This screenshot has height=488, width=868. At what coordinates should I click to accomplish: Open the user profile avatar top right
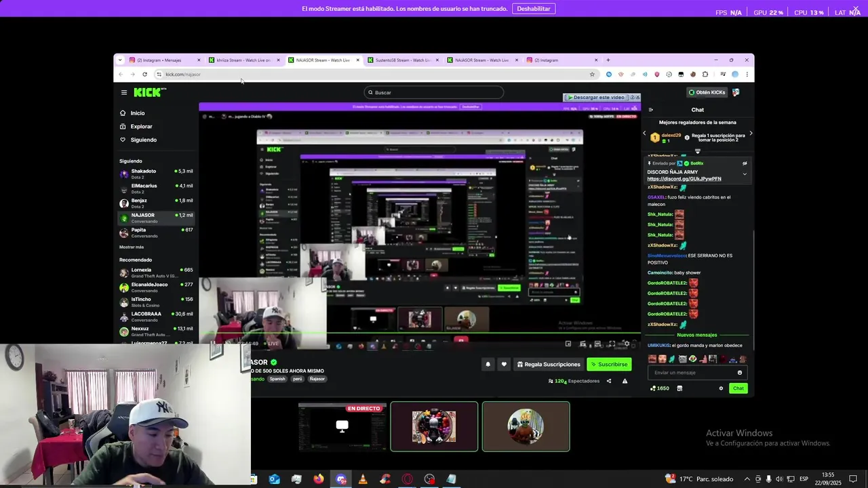coord(736,92)
